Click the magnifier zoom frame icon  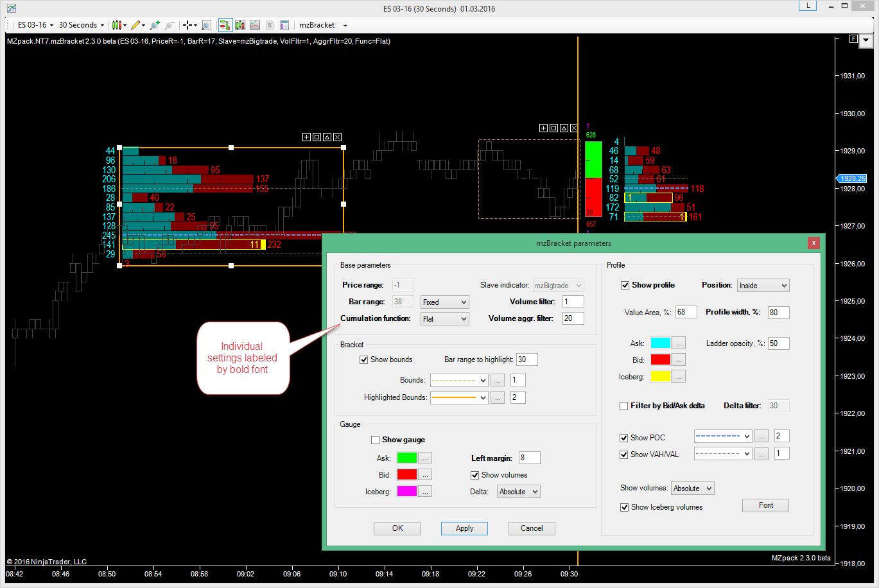[x=206, y=25]
